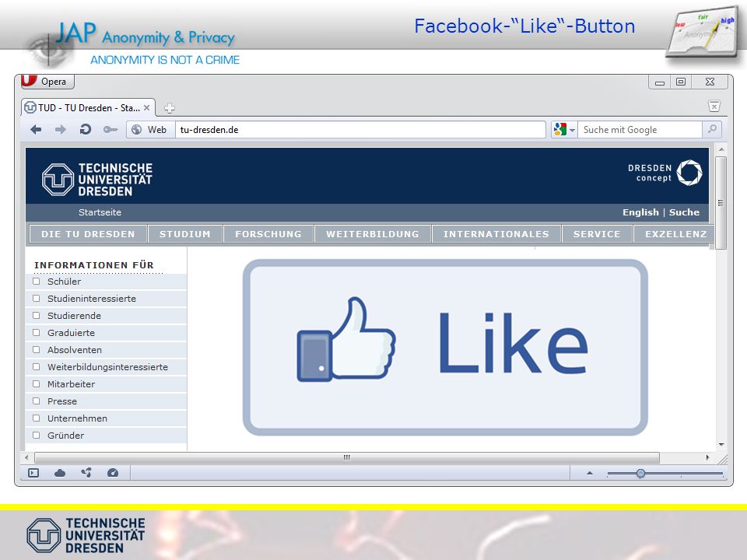Open the Gründer link

pos(65,436)
